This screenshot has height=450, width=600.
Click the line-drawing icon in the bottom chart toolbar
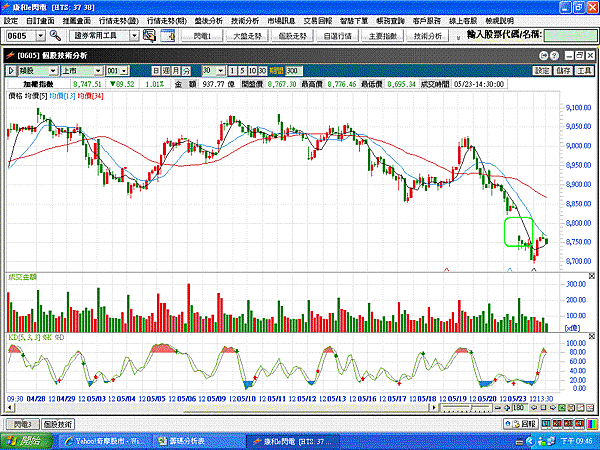coord(580,408)
